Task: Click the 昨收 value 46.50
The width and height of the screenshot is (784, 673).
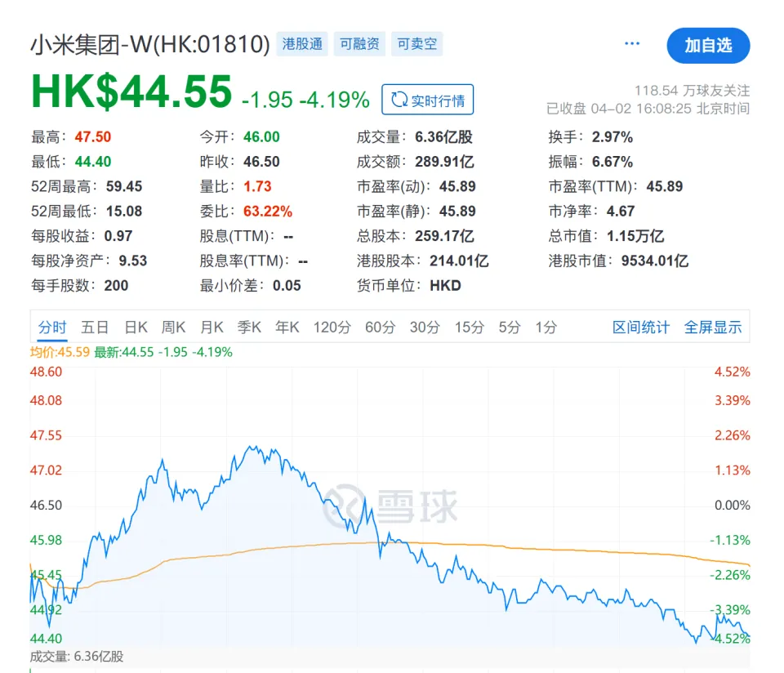Action: click(x=261, y=162)
